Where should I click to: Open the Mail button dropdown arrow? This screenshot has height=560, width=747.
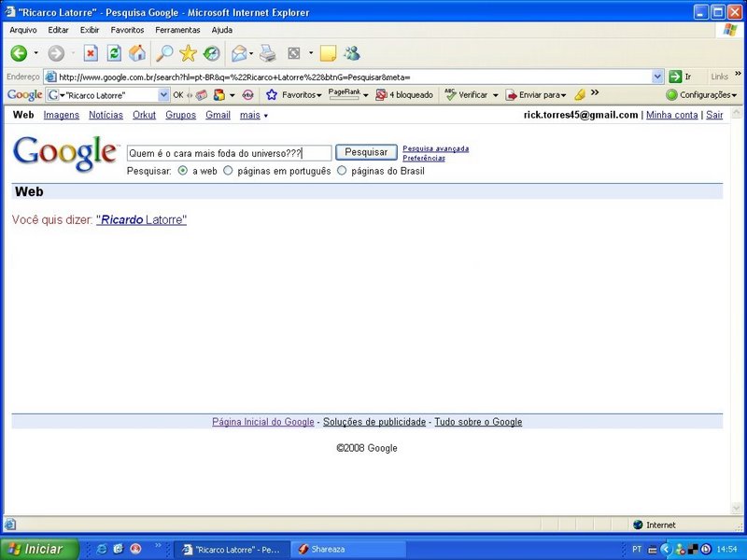[251, 53]
